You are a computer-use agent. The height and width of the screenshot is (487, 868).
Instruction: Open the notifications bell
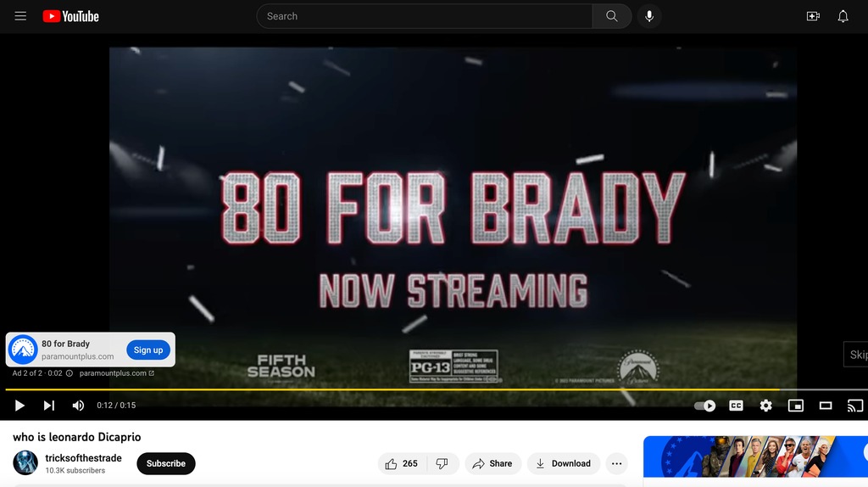tap(843, 16)
